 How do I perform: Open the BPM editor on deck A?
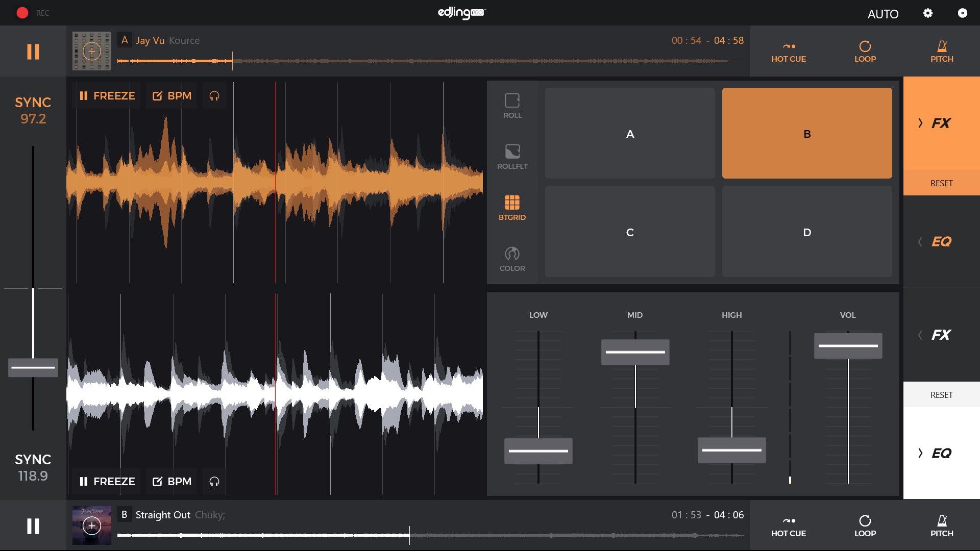171,95
